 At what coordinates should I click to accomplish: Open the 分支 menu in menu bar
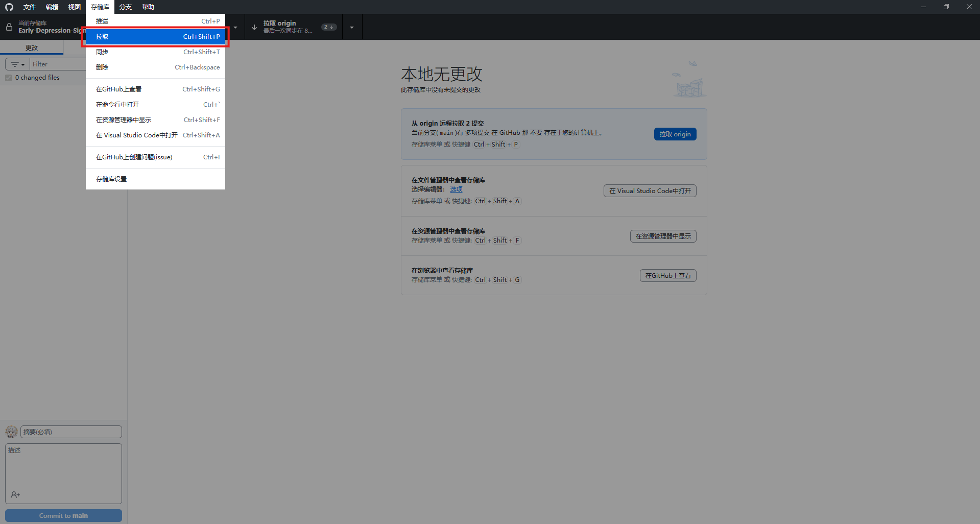pyautogui.click(x=126, y=7)
